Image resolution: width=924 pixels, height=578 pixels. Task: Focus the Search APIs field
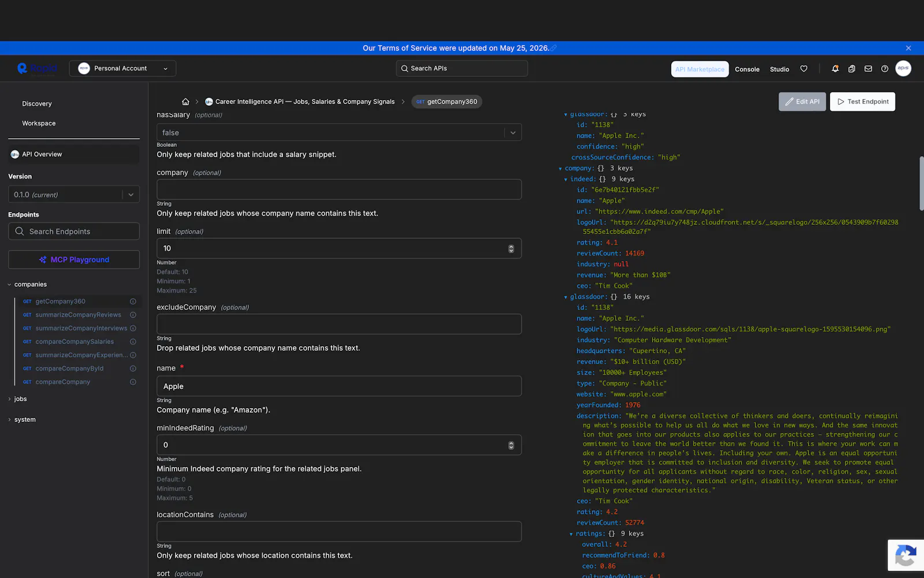point(461,68)
